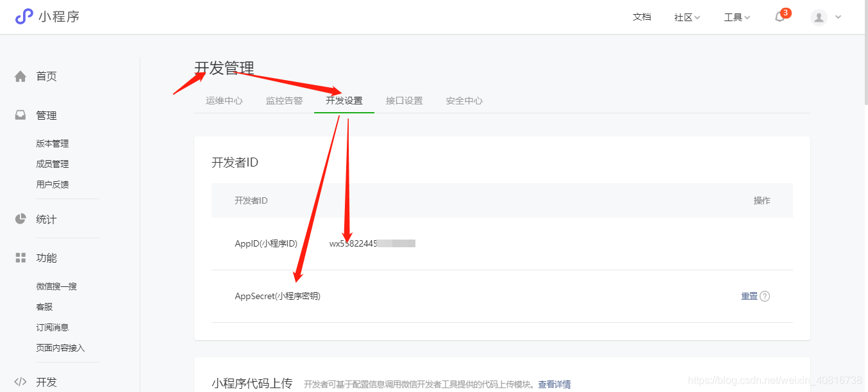Click the 首页 home icon in sidebar
The image size is (868, 392).
pos(20,76)
